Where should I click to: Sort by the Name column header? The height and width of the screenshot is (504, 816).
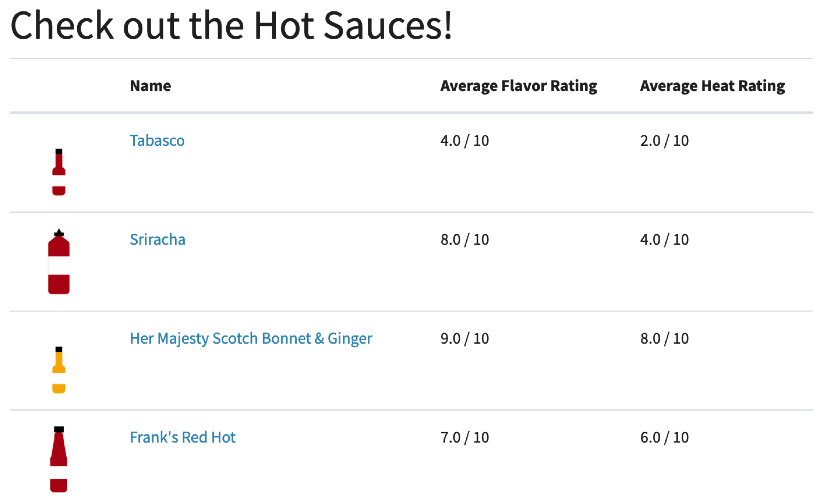tap(150, 86)
